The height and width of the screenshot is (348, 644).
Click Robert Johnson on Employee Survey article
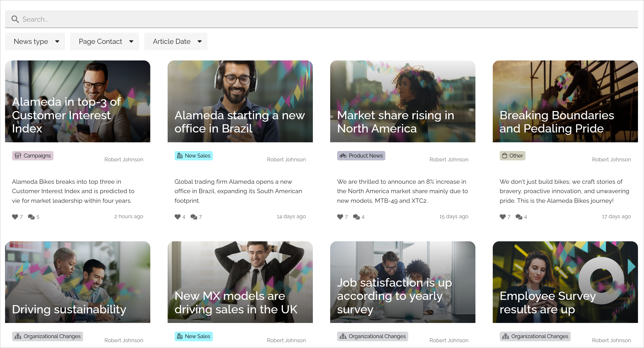click(x=611, y=340)
